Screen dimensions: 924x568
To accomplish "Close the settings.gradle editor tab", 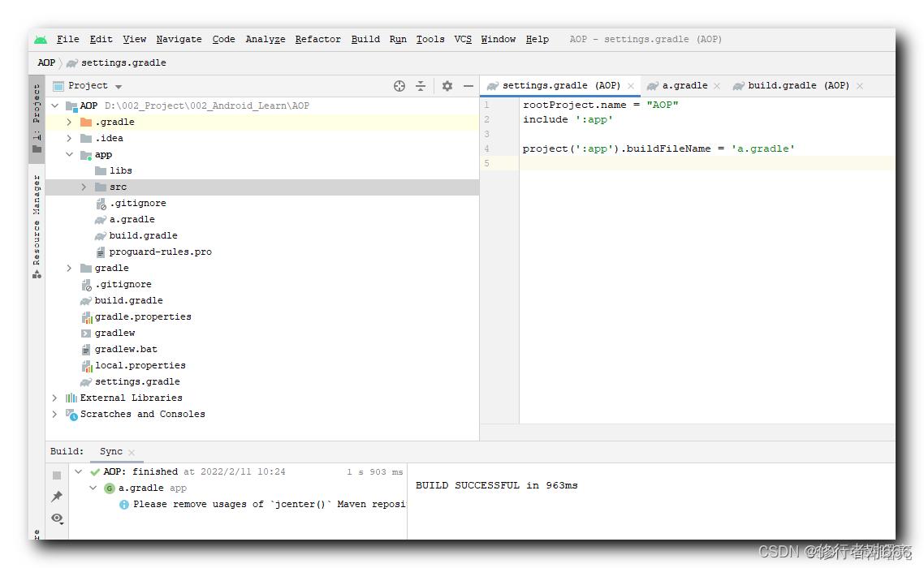I will (632, 84).
